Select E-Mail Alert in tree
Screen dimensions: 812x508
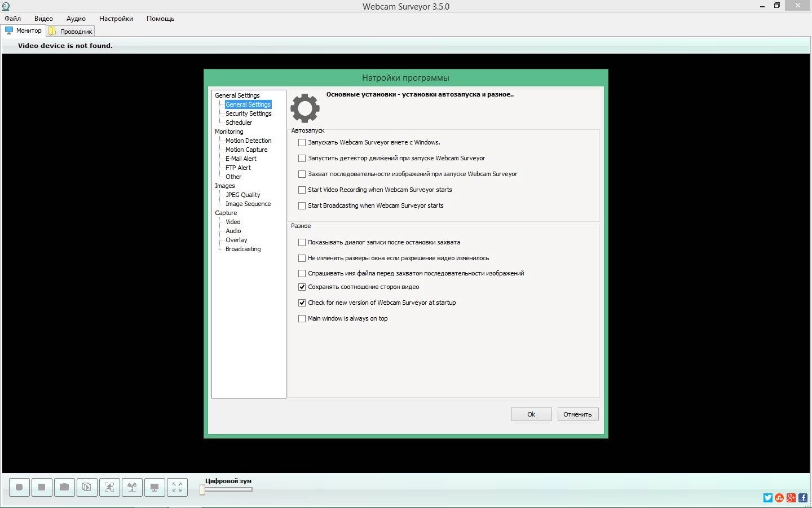click(241, 159)
